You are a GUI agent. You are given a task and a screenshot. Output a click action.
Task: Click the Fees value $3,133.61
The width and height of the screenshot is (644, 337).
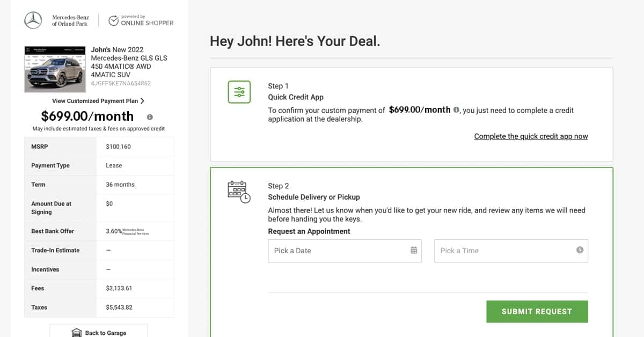tap(119, 288)
